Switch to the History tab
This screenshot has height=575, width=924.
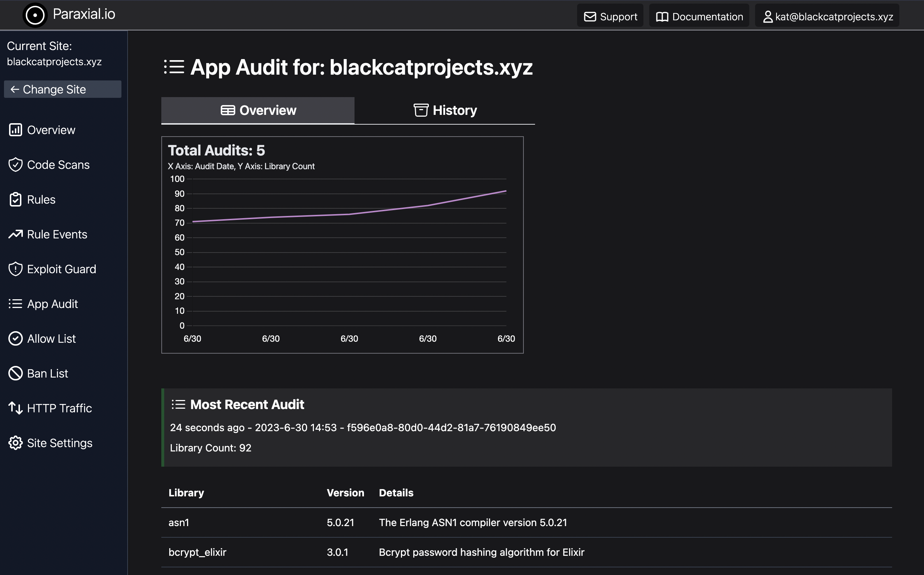[445, 110]
